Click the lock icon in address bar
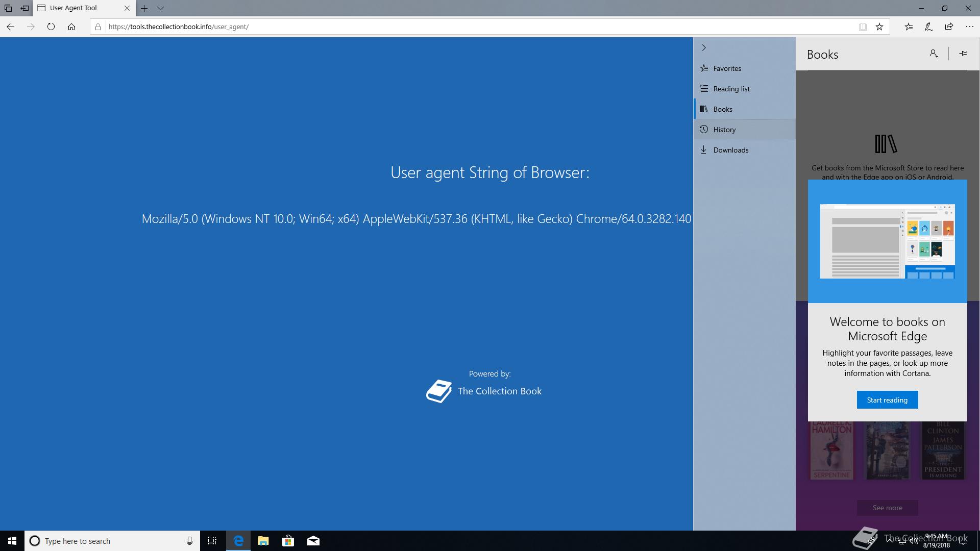 [98, 27]
